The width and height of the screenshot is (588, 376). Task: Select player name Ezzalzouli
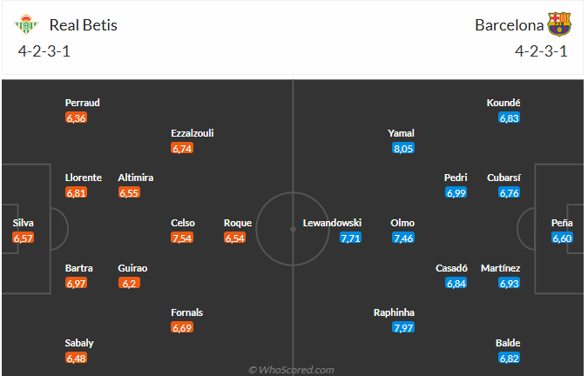click(193, 133)
